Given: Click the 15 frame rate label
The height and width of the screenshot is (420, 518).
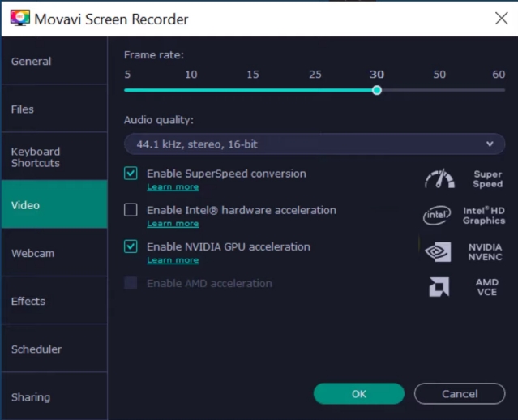Looking at the screenshot, I should point(253,75).
